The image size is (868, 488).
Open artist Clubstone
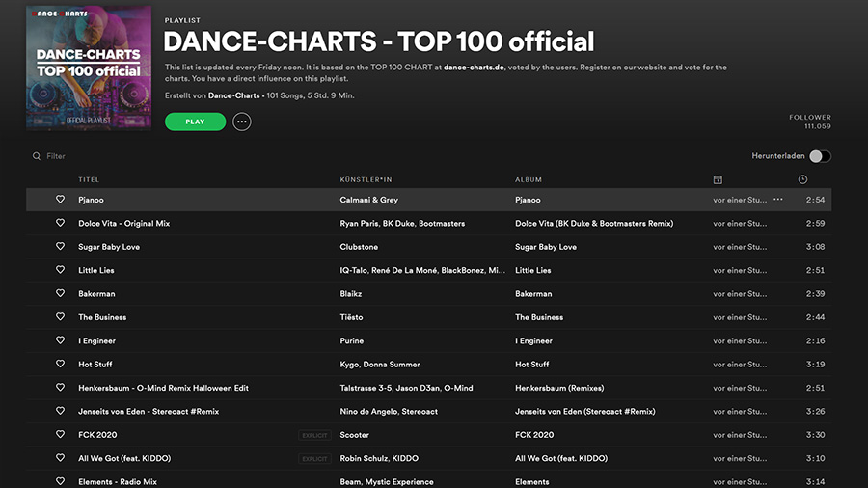pos(359,247)
